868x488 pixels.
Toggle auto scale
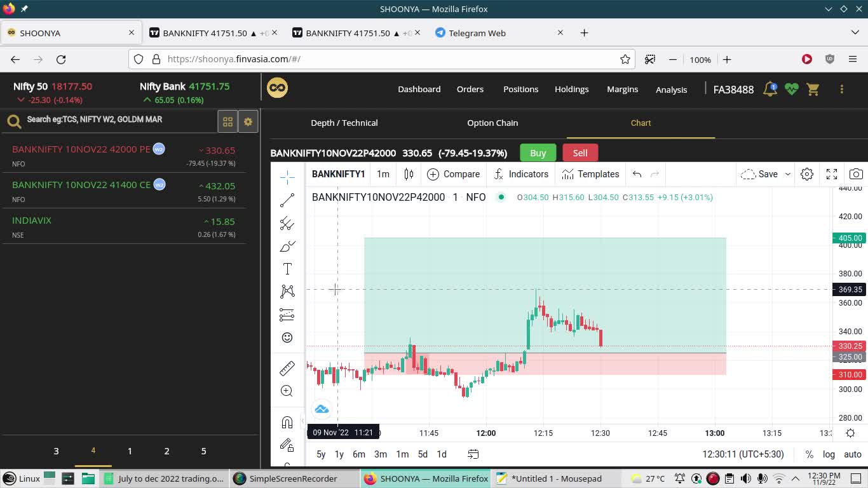pos(852,454)
